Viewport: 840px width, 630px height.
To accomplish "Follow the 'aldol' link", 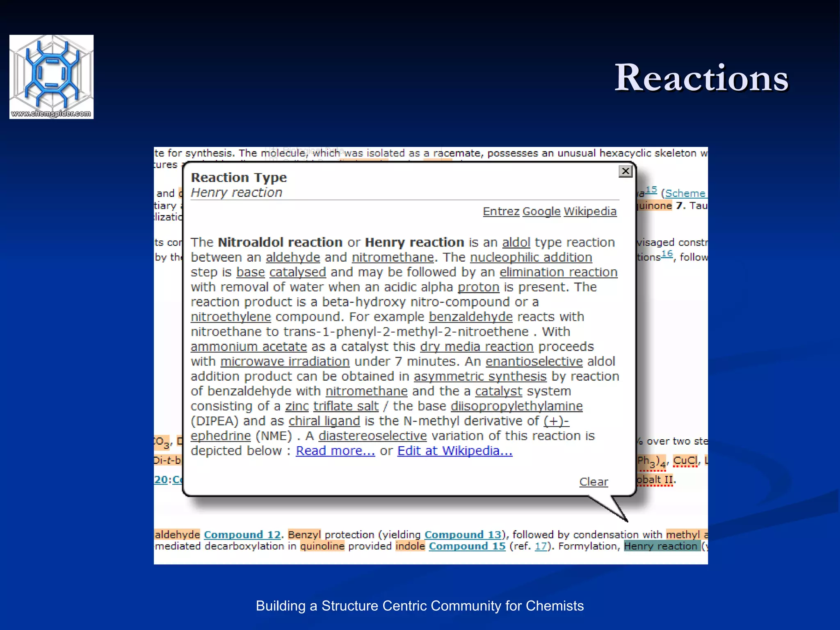I will tap(516, 242).
